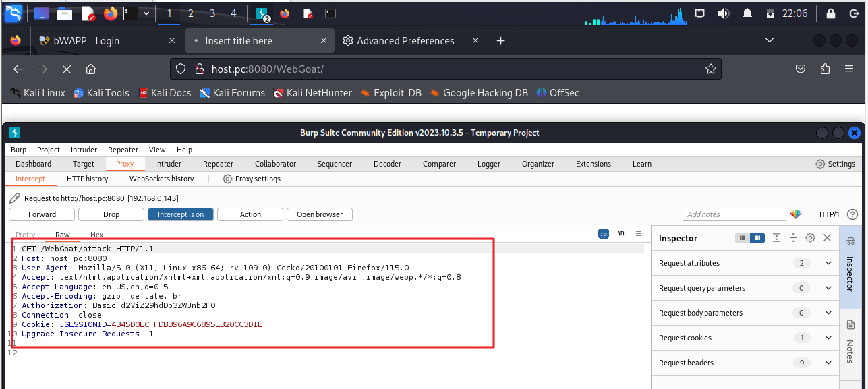Open the Firefox hamburger application menu
Viewport: 868px width, 389px height.
click(x=849, y=69)
